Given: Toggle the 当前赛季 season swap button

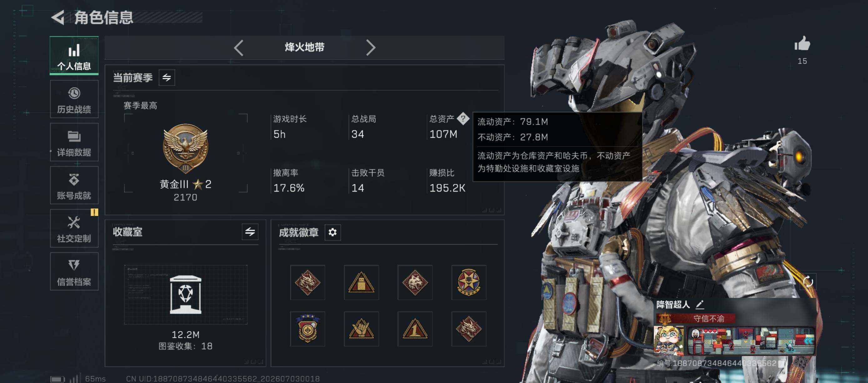Looking at the screenshot, I should click(167, 78).
